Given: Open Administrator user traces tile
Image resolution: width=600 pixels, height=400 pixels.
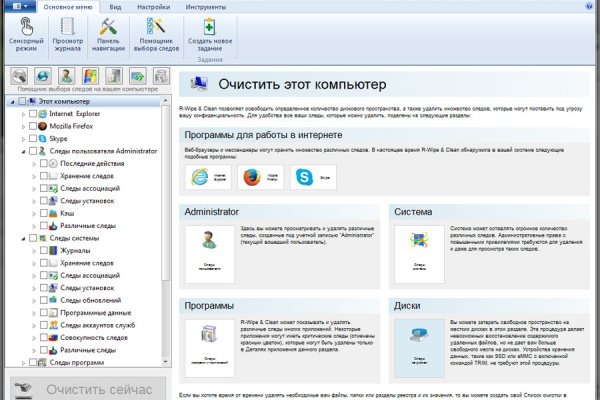Looking at the screenshot, I should tap(210, 254).
